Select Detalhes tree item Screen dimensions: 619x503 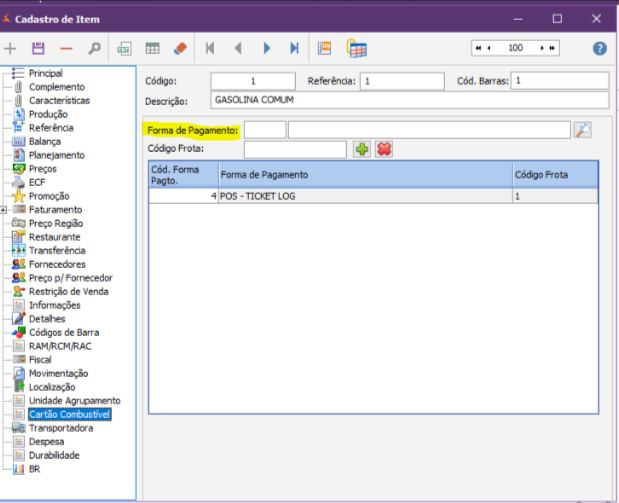(x=47, y=319)
